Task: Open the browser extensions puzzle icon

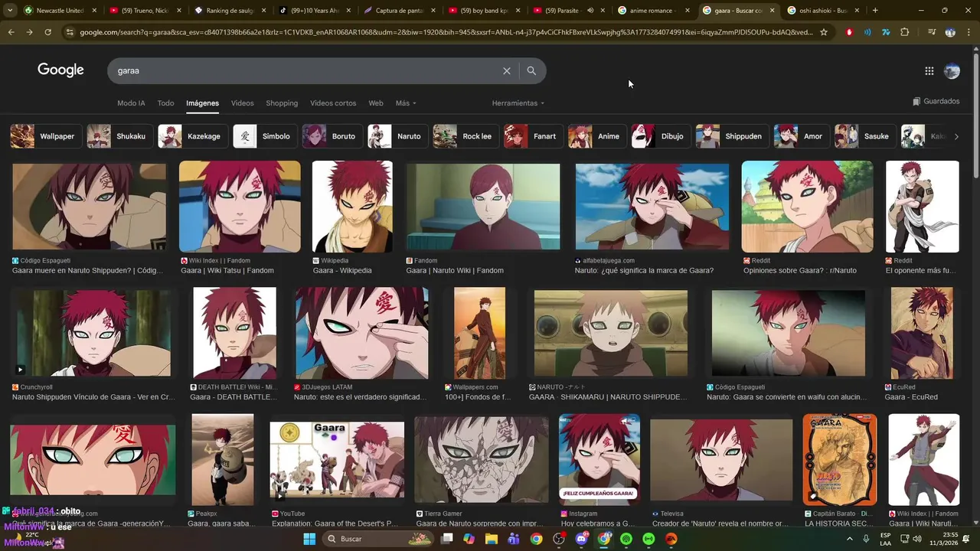Action: pyautogui.click(x=904, y=32)
